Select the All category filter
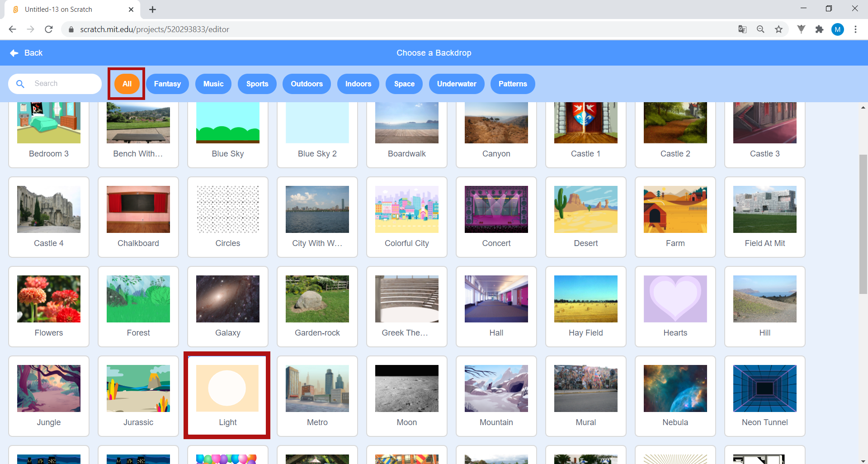868x464 pixels. point(127,84)
